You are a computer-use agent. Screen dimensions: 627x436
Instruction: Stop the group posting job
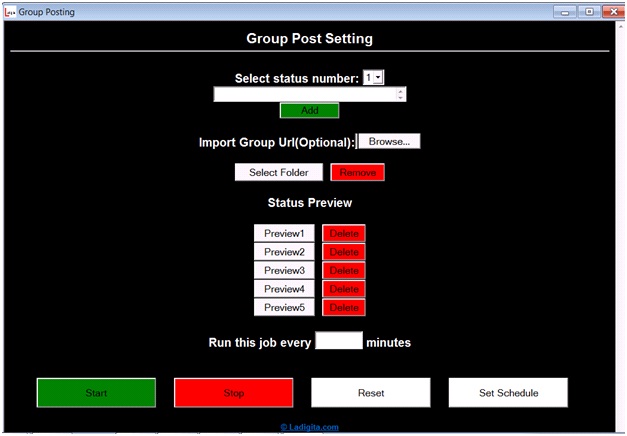point(234,393)
